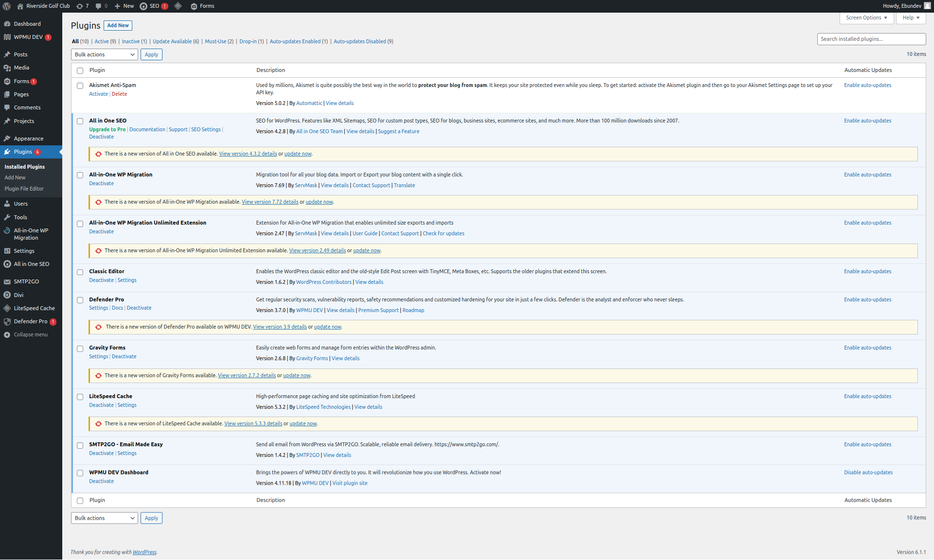
Task: Click the Add New button beside the Plugins heading
Action: coord(118,25)
